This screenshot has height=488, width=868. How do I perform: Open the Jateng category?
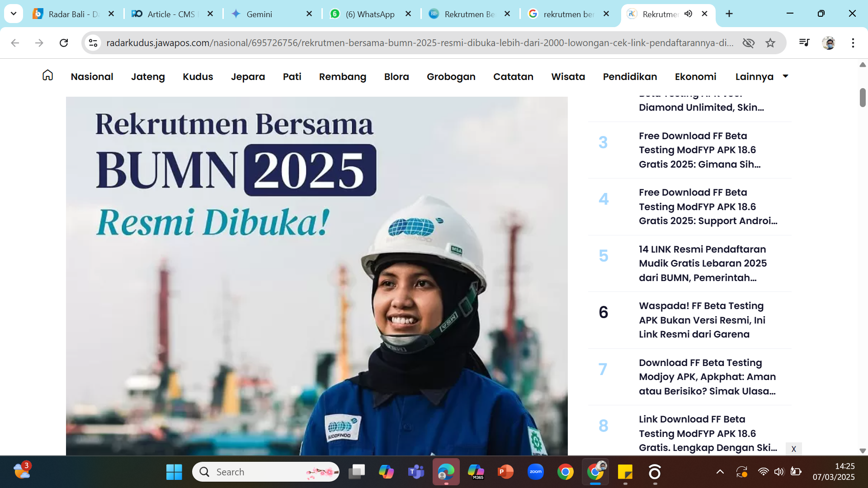point(148,77)
